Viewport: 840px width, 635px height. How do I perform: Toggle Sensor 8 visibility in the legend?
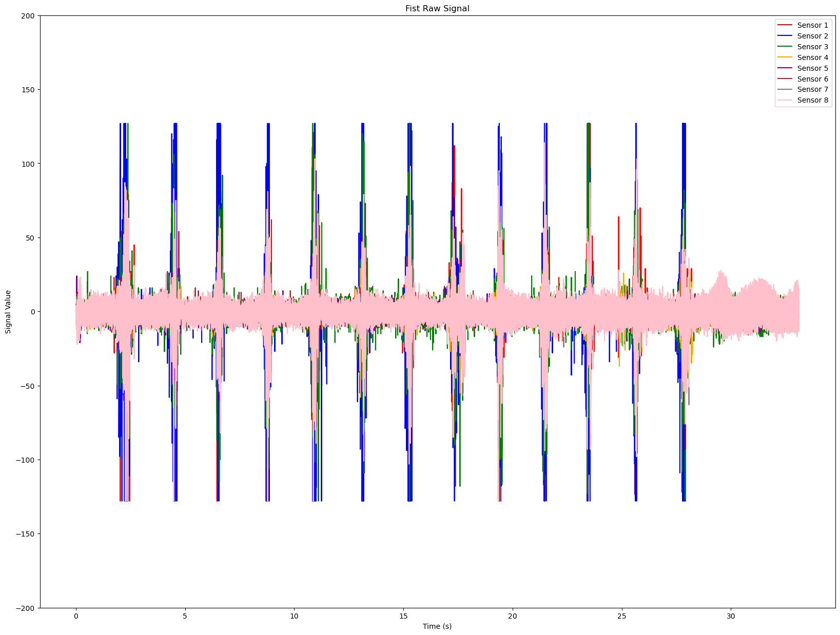point(812,100)
